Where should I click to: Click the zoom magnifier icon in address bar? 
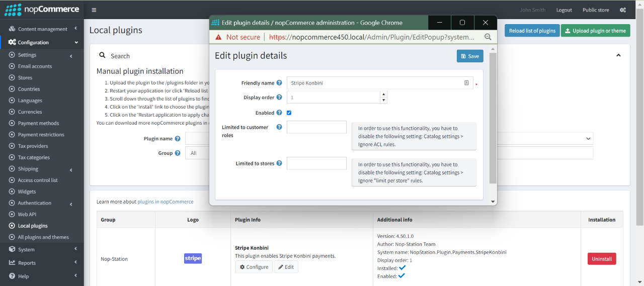488,37
